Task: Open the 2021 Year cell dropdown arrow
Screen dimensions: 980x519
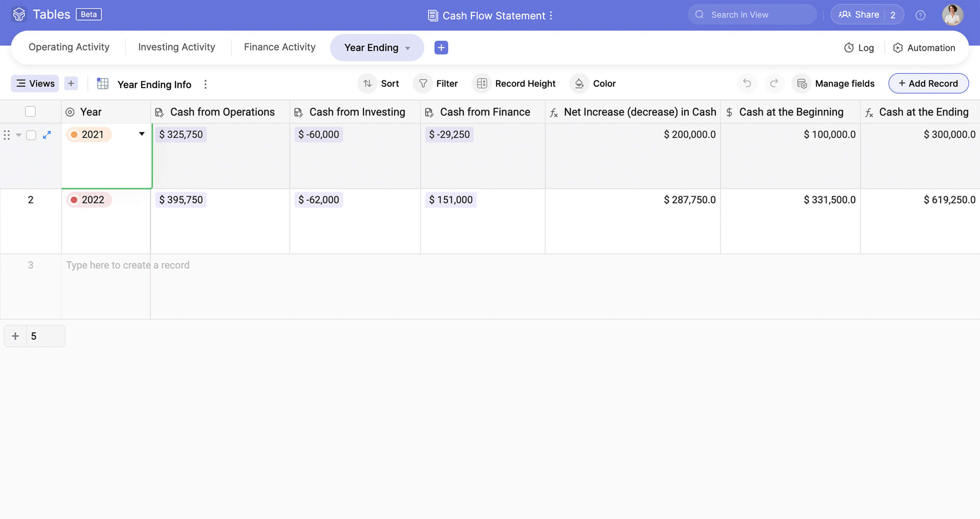Action: pyautogui.click(x=142, y=134)
